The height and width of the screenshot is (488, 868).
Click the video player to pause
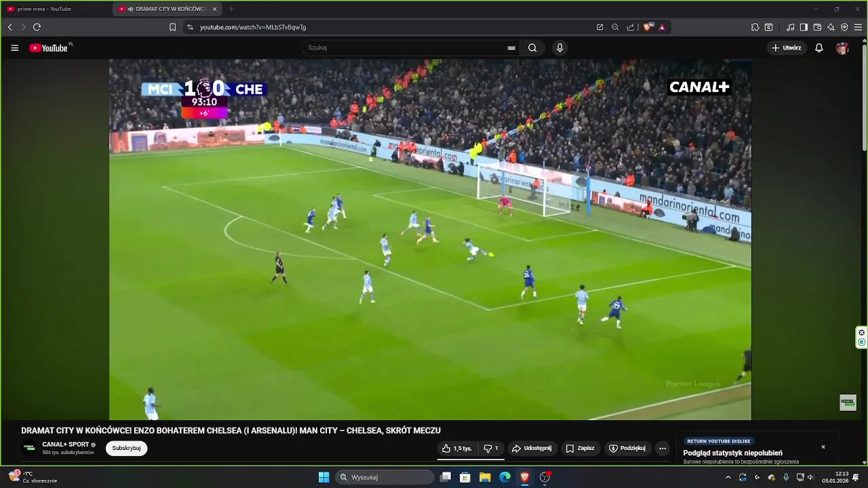430,239
